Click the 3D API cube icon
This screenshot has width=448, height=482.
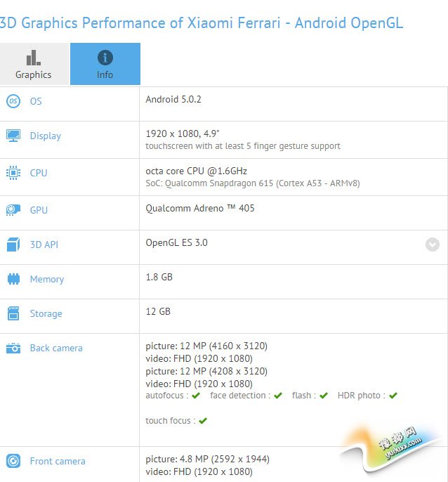(x=13, y=245)
